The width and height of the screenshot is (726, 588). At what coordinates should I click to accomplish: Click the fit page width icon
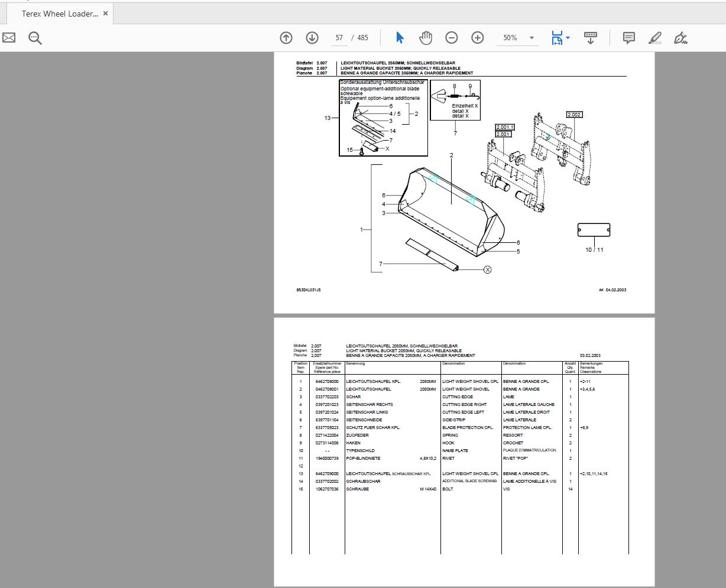tap(557, 38)
